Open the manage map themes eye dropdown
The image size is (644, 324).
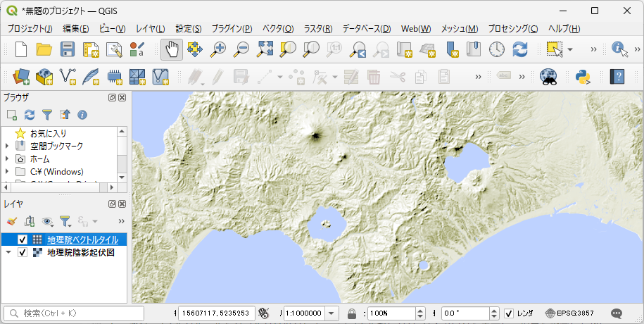click(48, 222)
